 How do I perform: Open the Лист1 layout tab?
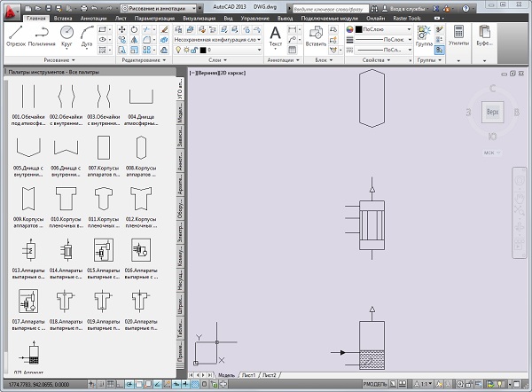click(x=248, y=375)
